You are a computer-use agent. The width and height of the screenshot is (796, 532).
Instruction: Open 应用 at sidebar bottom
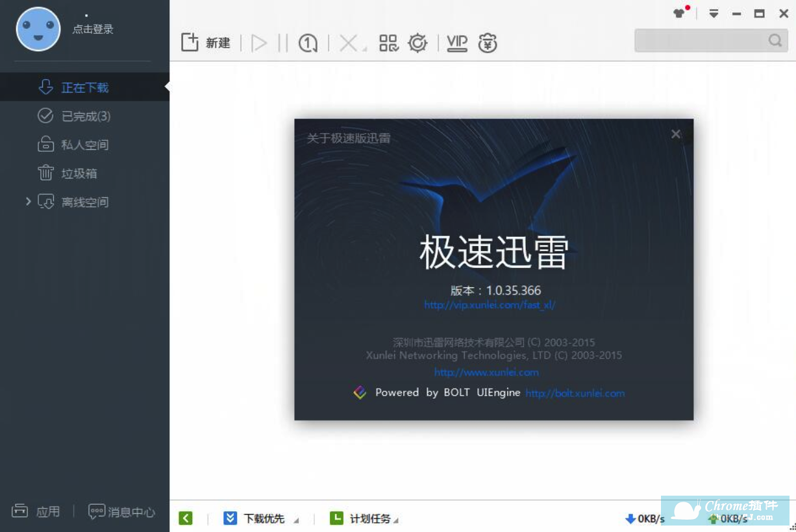(36, 512)
